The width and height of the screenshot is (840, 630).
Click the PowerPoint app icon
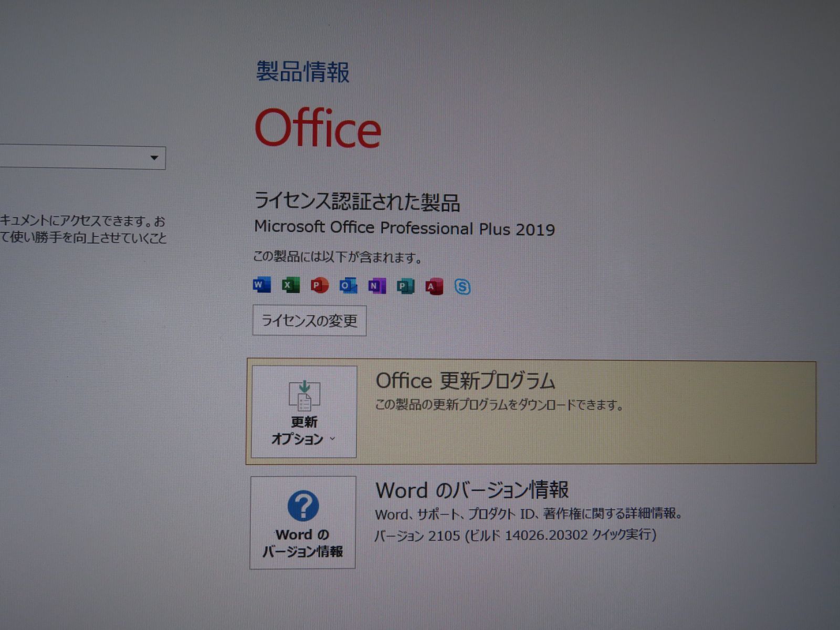(x=319, y=285)
